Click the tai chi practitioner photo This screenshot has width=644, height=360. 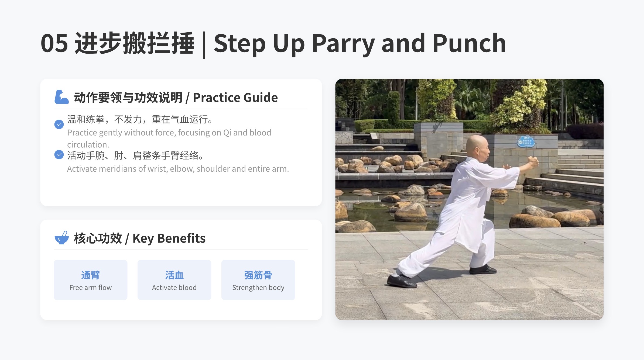tap(469, 199)
